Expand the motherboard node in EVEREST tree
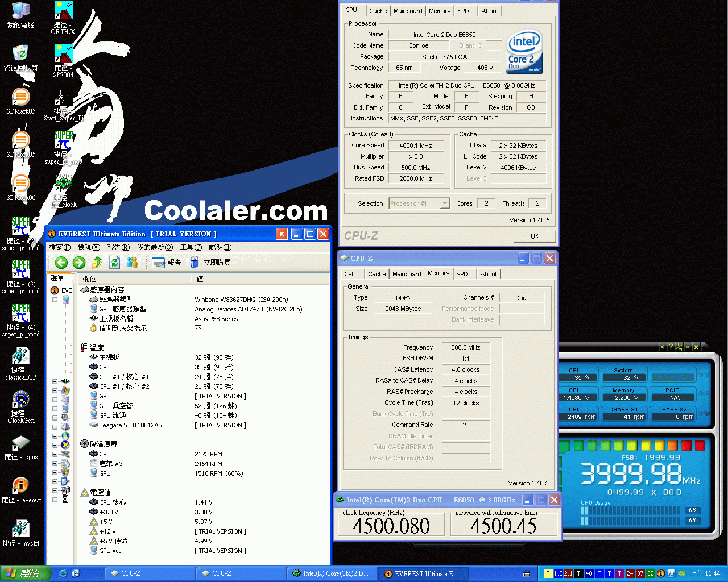This screenshot has width=728, height=582. click(x=55, y=381)
